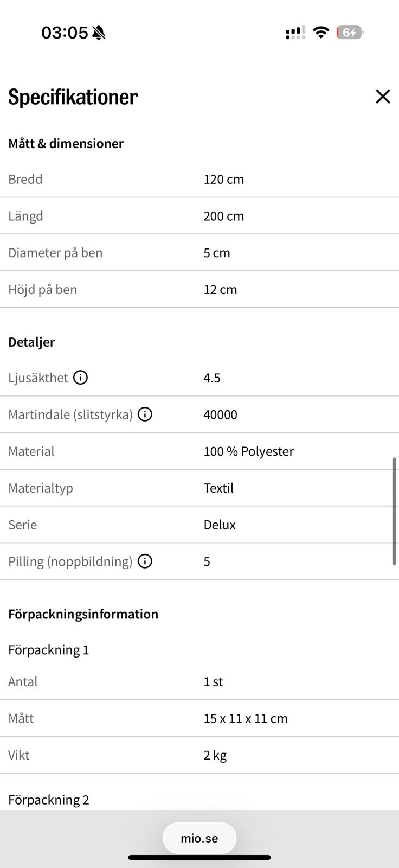
Task: Select the Material 100 % Polyester value
Action: 248,451
